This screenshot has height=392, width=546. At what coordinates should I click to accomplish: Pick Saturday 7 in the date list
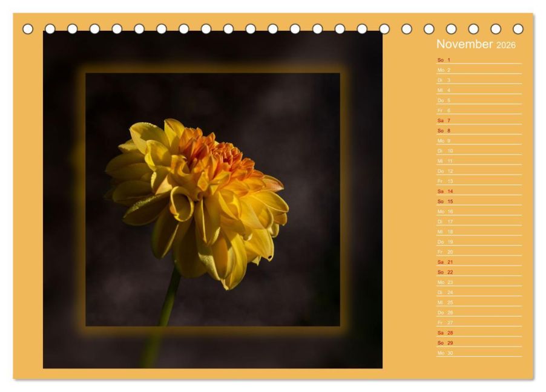coord(478,120)
